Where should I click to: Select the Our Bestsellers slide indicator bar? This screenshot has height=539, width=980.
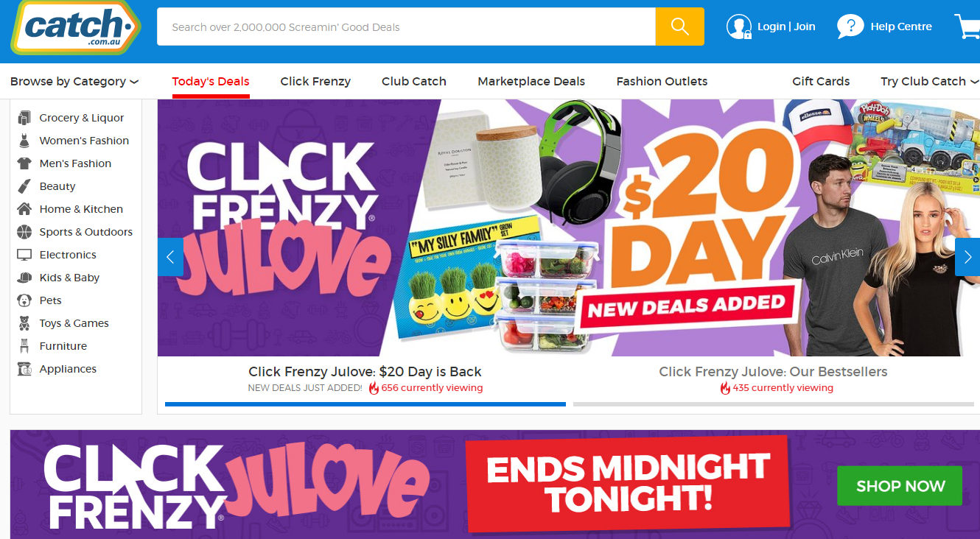pyautogui.click(x=774, y=404)
